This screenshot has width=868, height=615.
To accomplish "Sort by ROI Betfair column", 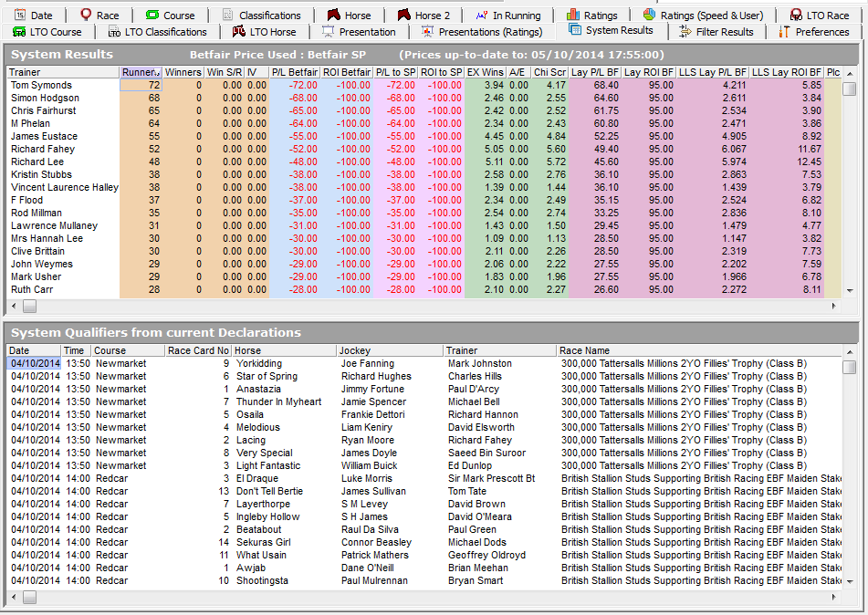I will click(347, 72).
